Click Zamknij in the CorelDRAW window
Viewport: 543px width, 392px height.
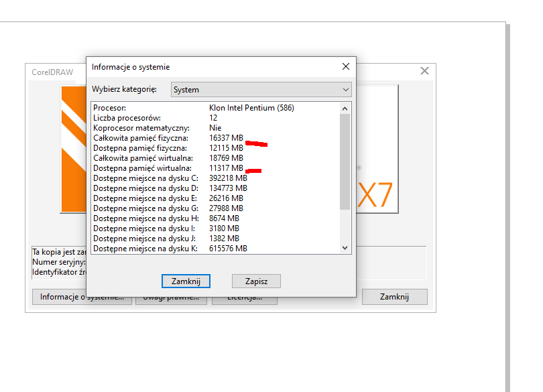click(394, 297)
